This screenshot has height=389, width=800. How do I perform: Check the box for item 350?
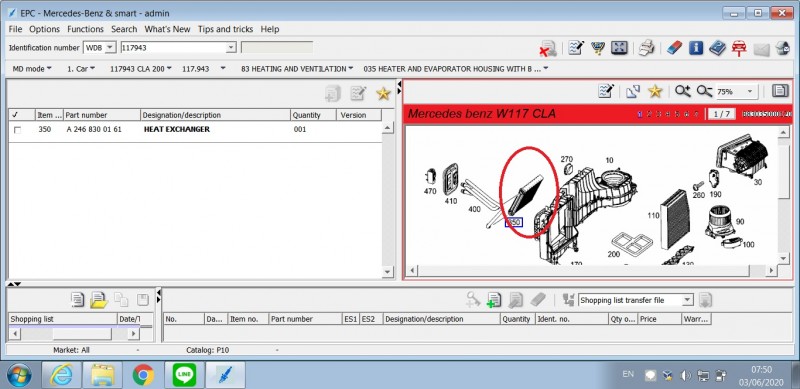[x=18, y=130]
